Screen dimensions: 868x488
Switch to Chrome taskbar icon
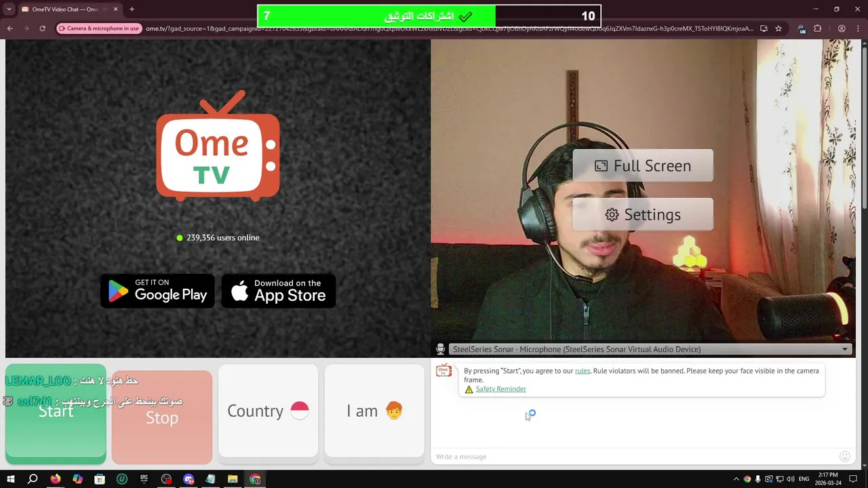pyautogui.click(x=255, y=479)
